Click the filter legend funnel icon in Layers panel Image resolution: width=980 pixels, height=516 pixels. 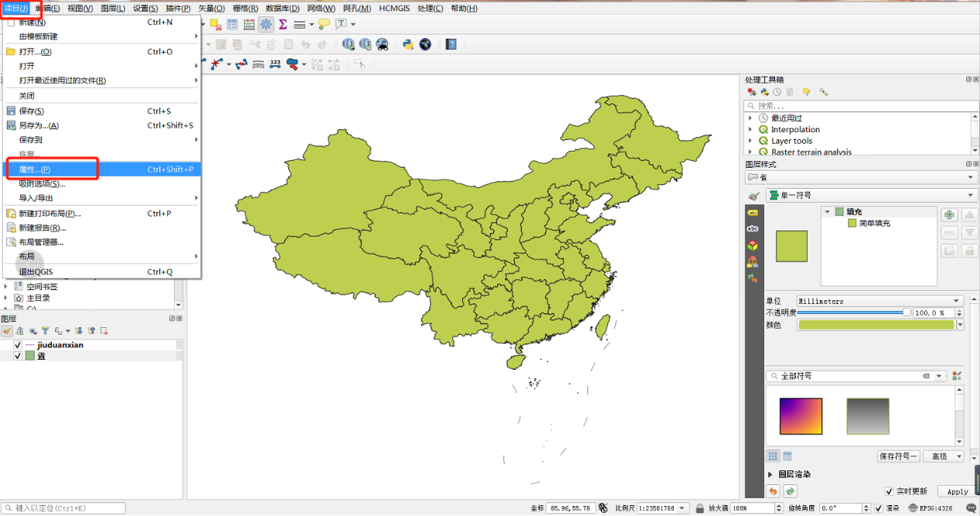(x=45, y=331)
